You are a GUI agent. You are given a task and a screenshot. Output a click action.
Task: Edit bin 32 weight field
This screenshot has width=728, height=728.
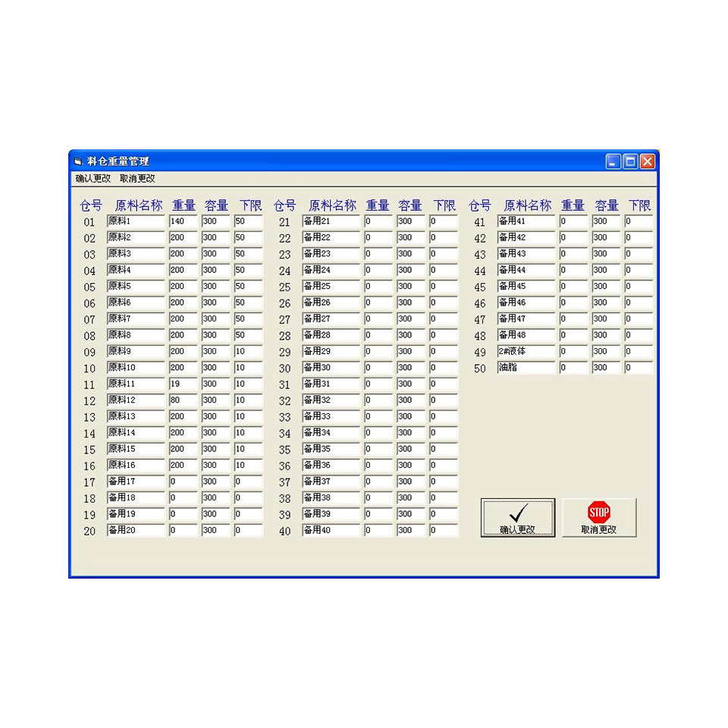click(378, 400)
